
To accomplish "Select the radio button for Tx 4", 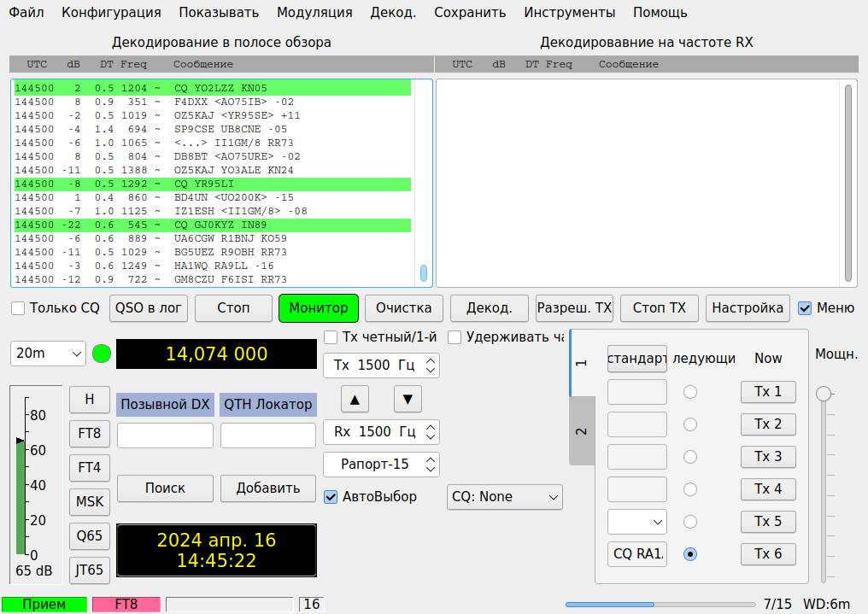I will 689,489.
